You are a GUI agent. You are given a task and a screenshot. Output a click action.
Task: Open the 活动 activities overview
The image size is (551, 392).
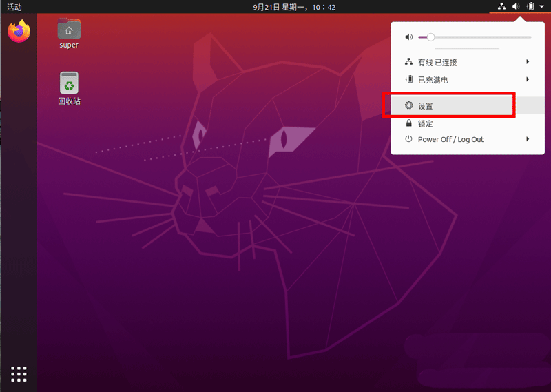(x=14, y=7)
